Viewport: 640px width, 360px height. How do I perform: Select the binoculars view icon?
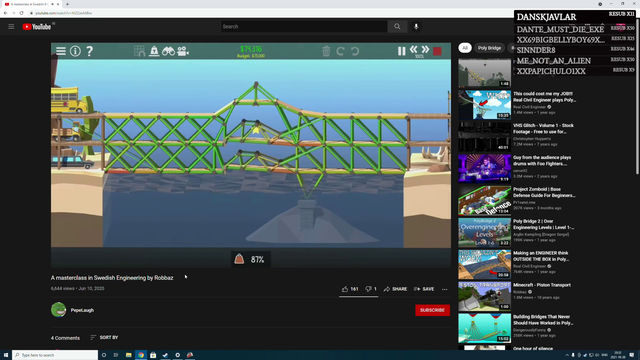[168, 51]
